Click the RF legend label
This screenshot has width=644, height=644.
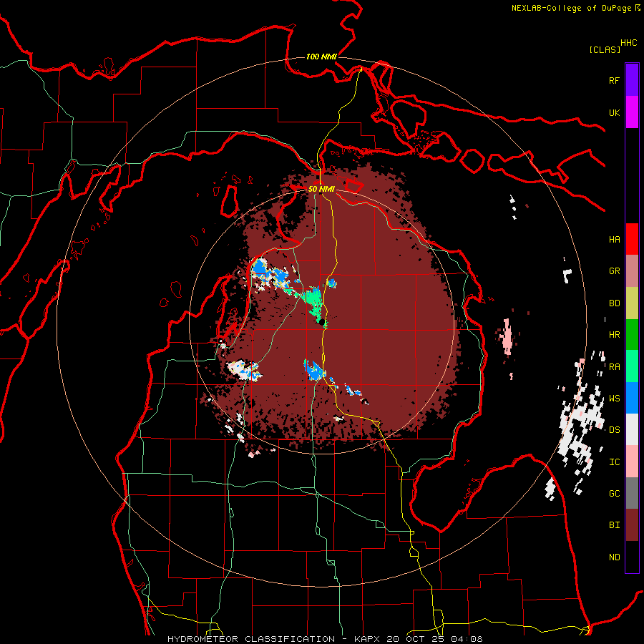click(x=614, y=80)
